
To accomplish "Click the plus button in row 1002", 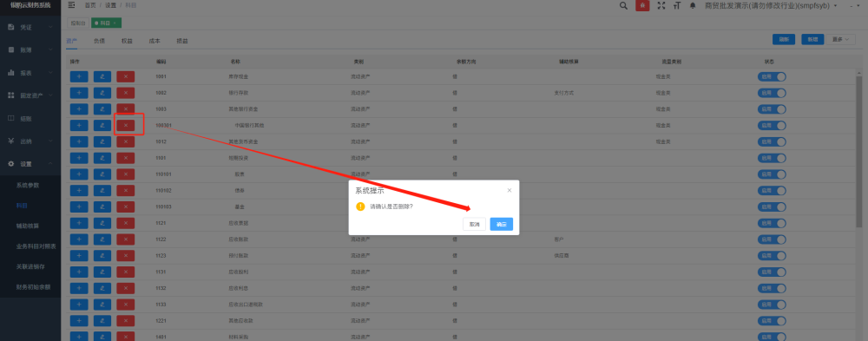I will point(79,93).
